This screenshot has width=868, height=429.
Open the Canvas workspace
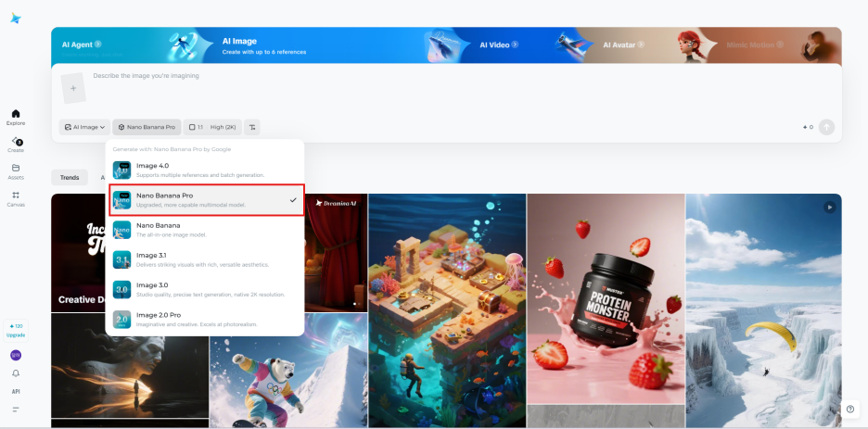pyautogui.click(x=16, y=199)
